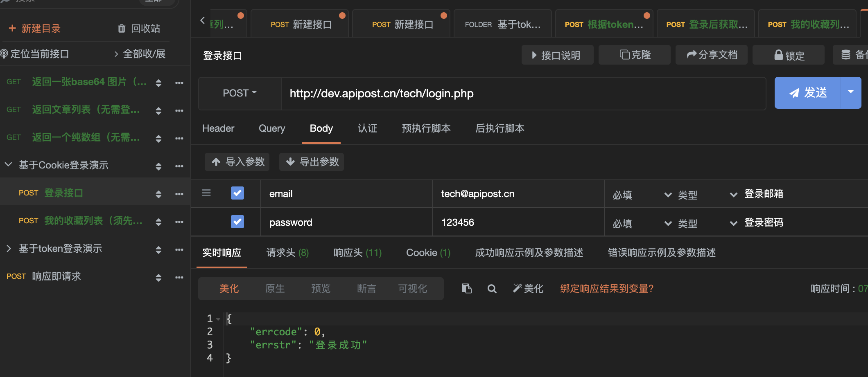Click the 定位当前接口 locate icon
This screenshot has width=868, height=377.
pyautogui.click(x=4, y=54)
